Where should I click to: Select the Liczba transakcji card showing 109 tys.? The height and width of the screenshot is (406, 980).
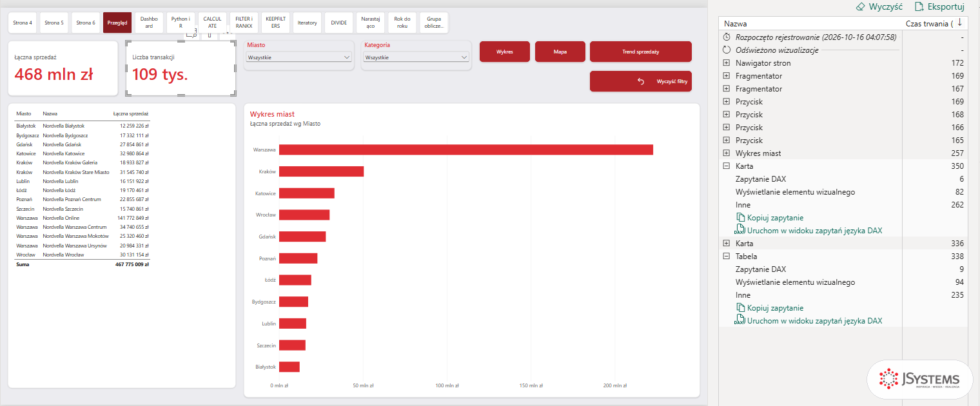click(x=181, y=68)
